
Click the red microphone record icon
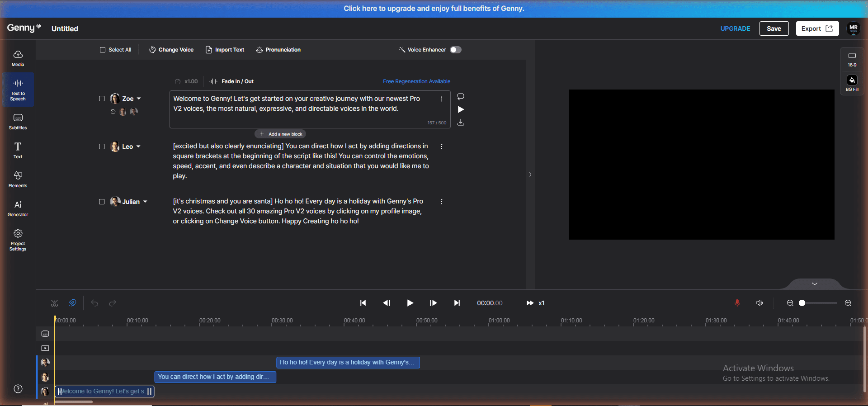pyautogui.click(x=737, y=303)
